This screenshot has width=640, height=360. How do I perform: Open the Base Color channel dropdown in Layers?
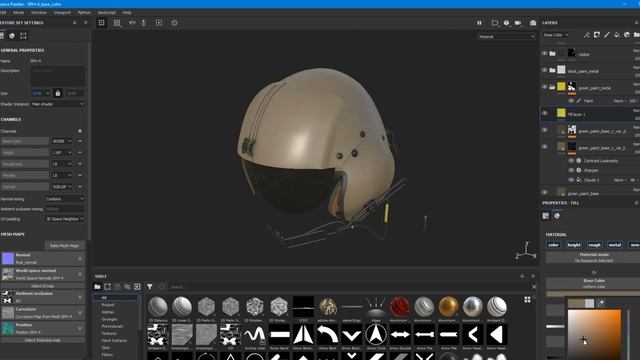pos(556,35)
